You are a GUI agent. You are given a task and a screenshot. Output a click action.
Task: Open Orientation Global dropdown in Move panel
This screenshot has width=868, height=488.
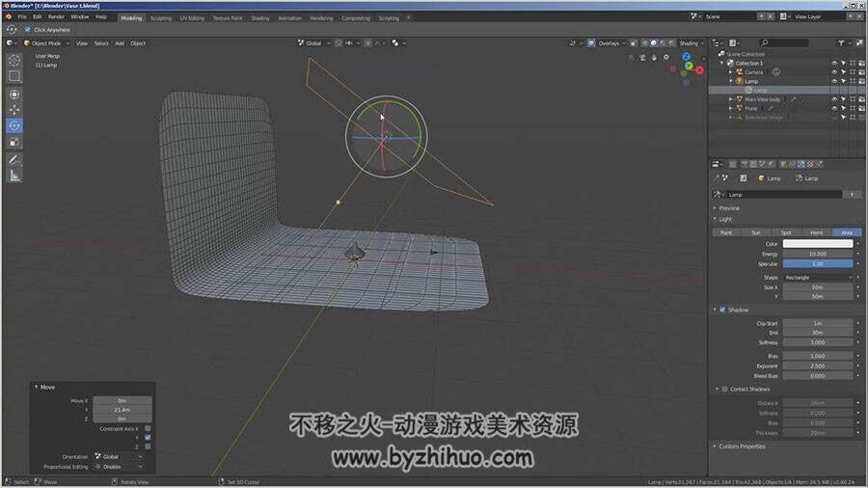tap(118, 456)
